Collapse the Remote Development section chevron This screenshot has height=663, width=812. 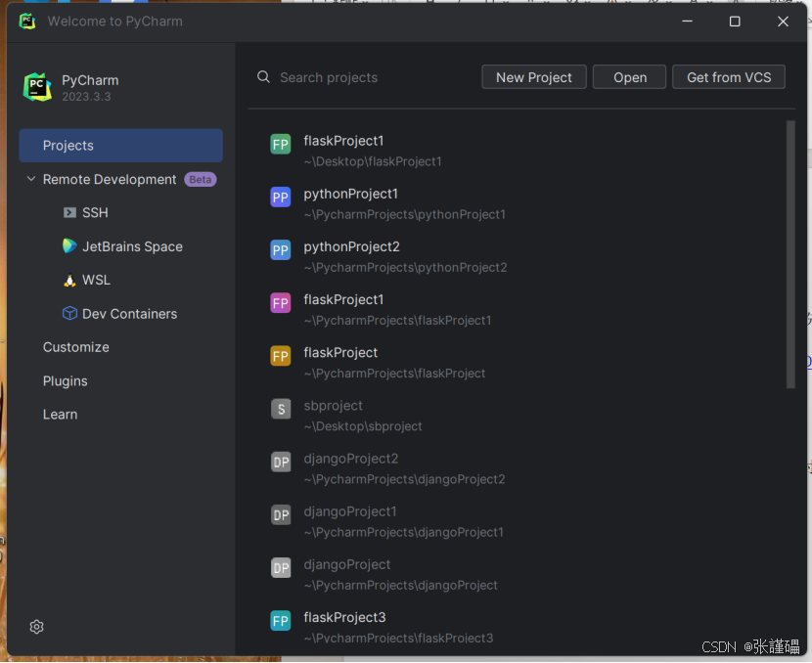point(31,179)
